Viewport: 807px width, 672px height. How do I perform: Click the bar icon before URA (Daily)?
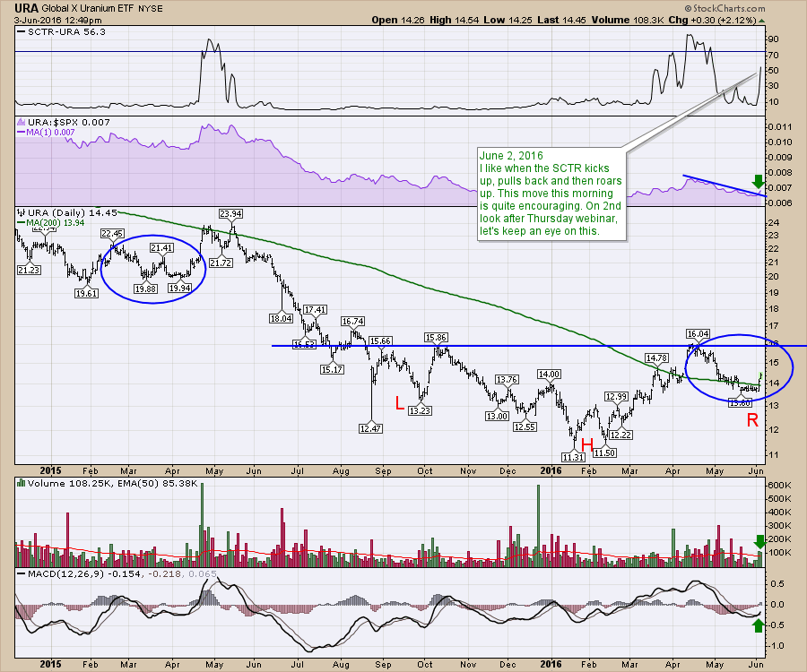[x=22, y=212]
